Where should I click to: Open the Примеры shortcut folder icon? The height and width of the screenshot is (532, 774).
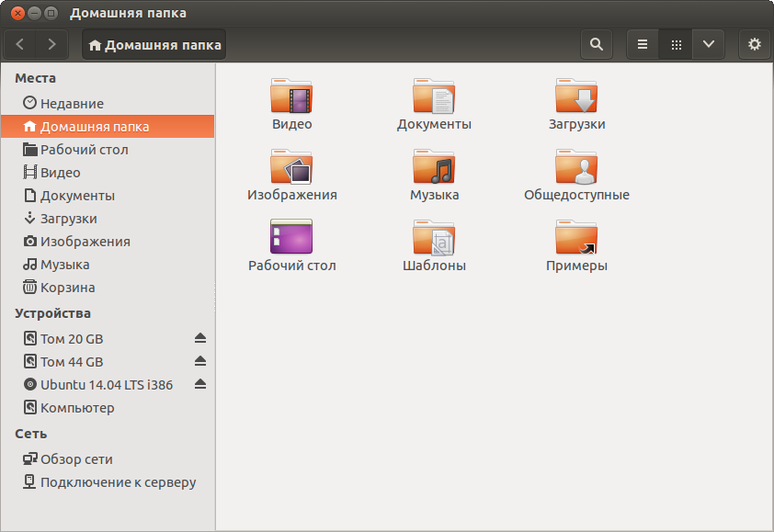coord(576,237)
